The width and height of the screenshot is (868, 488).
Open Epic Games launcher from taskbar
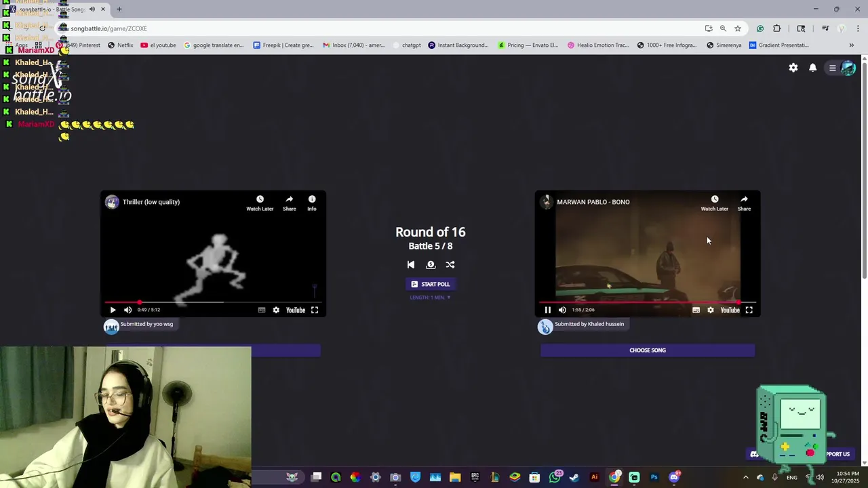point(475,477)
